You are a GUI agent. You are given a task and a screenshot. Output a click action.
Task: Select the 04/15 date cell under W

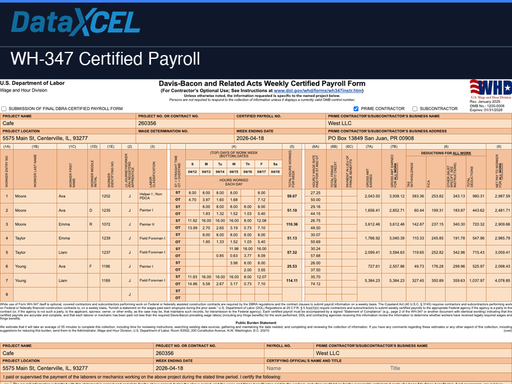coord(234,172)
